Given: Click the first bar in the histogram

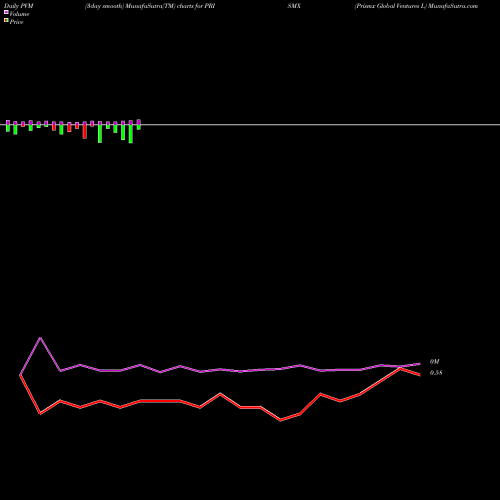Looking at the screenshot, I should coord(8,126).
